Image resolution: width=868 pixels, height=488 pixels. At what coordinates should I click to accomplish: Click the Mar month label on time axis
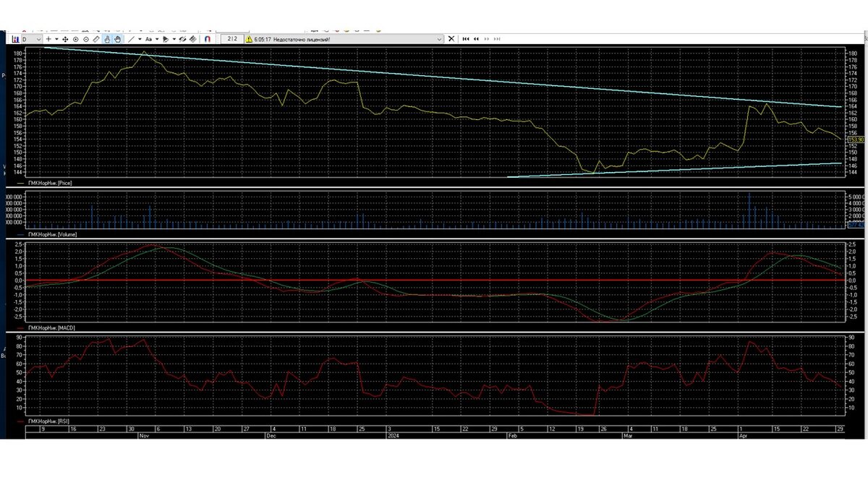pyautogui.click(x=627, y=436)
